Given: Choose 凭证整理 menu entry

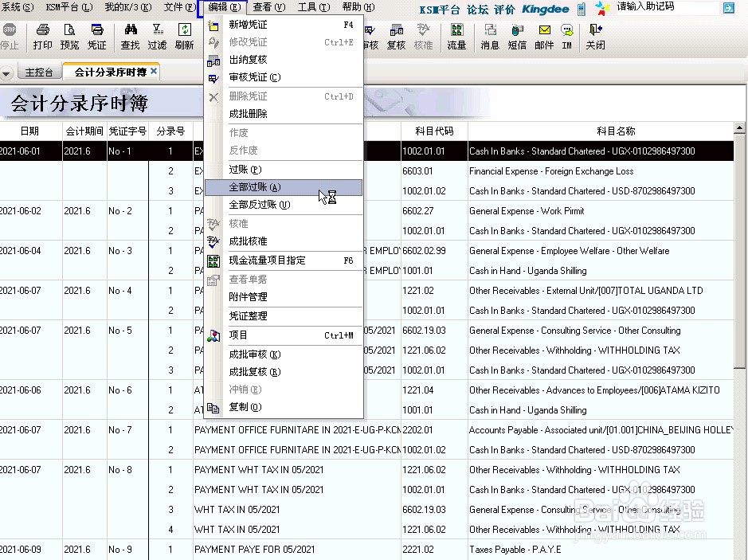Looking at the screenshot, I should click(x=284, y=315).
